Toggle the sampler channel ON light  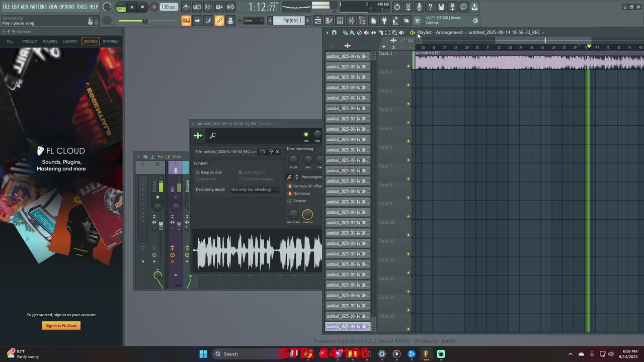(x=306, y=135)
